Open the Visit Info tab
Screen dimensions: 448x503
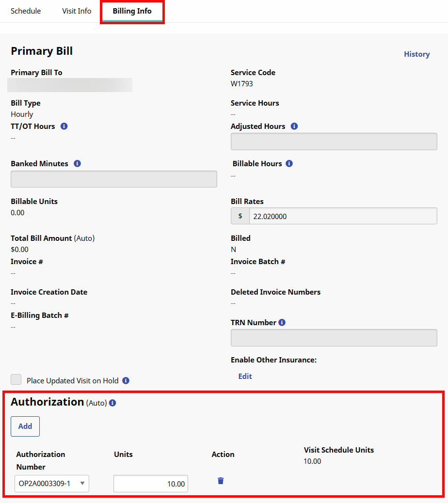click(x=77, y=11)
